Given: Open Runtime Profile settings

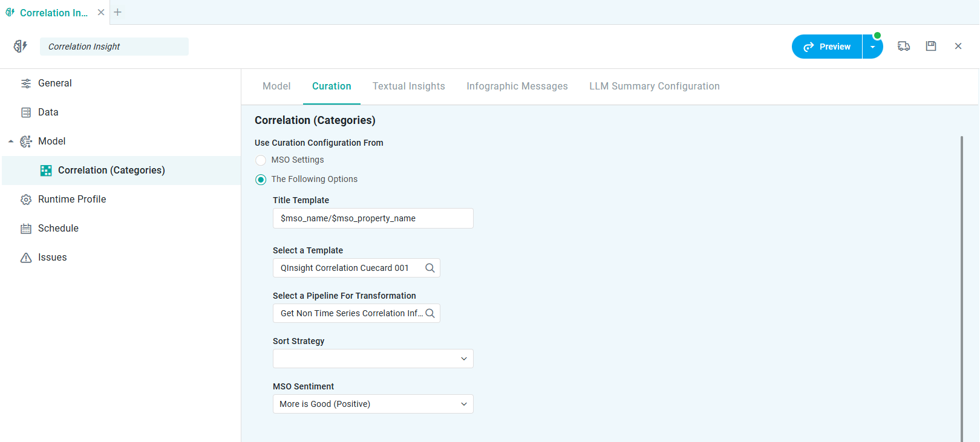Looking at the screenshot, I should click(x=71, y=200).
